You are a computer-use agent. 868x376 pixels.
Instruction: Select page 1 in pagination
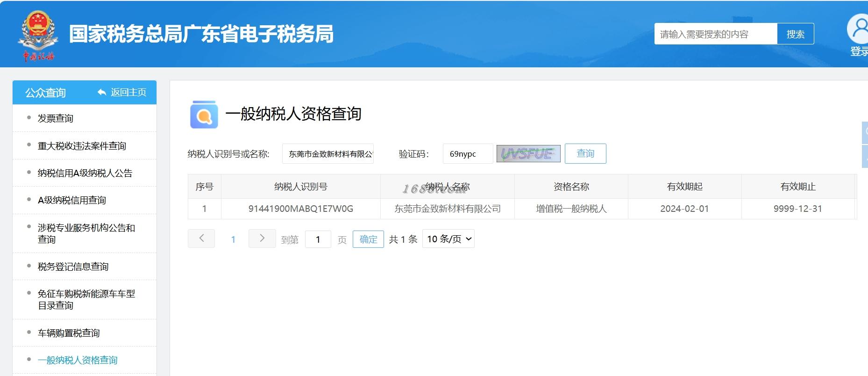[233, 239]
